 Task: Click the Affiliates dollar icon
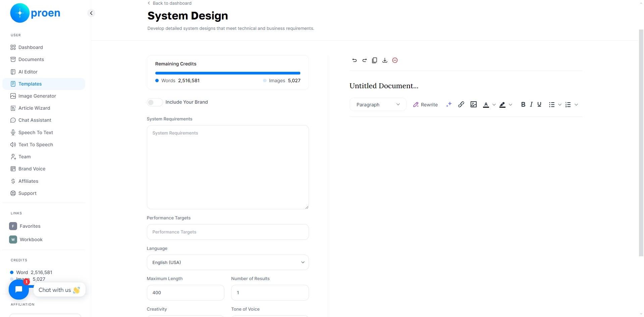(x=13, y=181)
